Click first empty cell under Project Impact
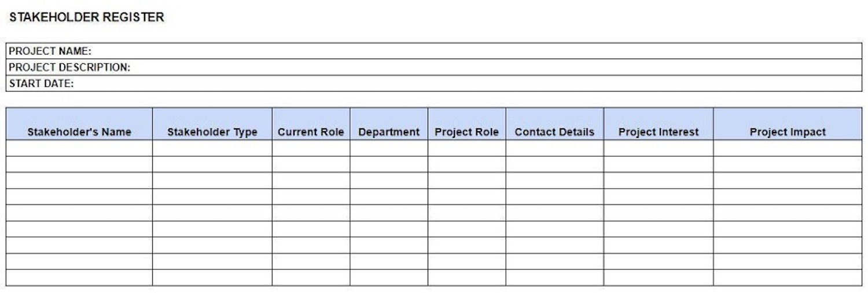The height and width of the screenshot is (293, 868). tap(788, 148)
